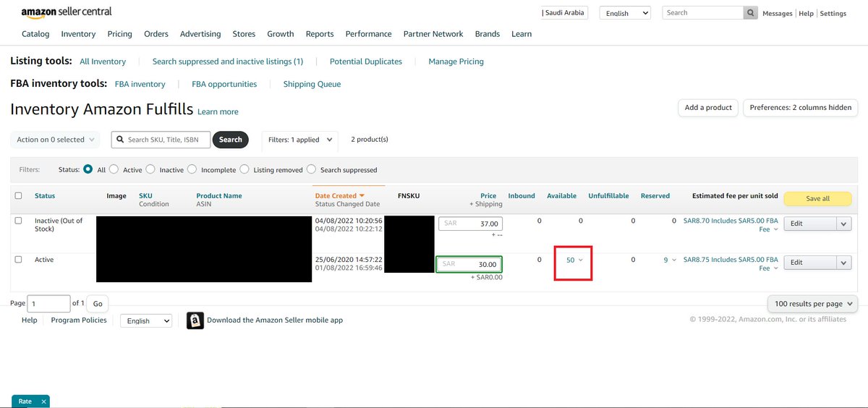Open the Rate feedback widget
This screenshot has width=868, height=408.
(x=25, y=401)
